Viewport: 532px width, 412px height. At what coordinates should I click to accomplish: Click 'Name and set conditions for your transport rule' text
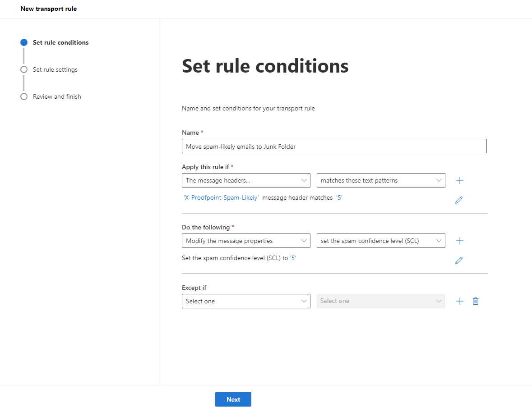point(248,109)
